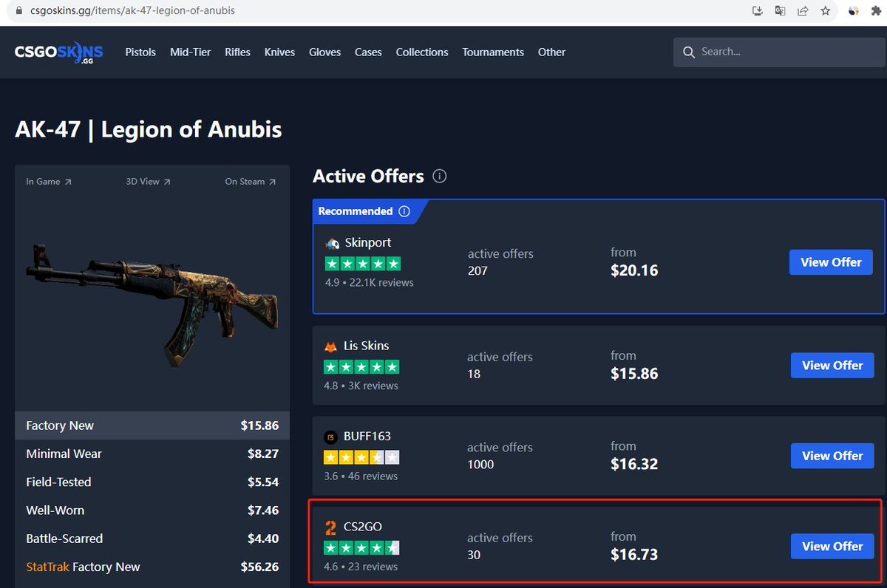887x588 pixels.
Task: Click the AK-47 Legion of Anubis title
Action: [x=149, y=130]
